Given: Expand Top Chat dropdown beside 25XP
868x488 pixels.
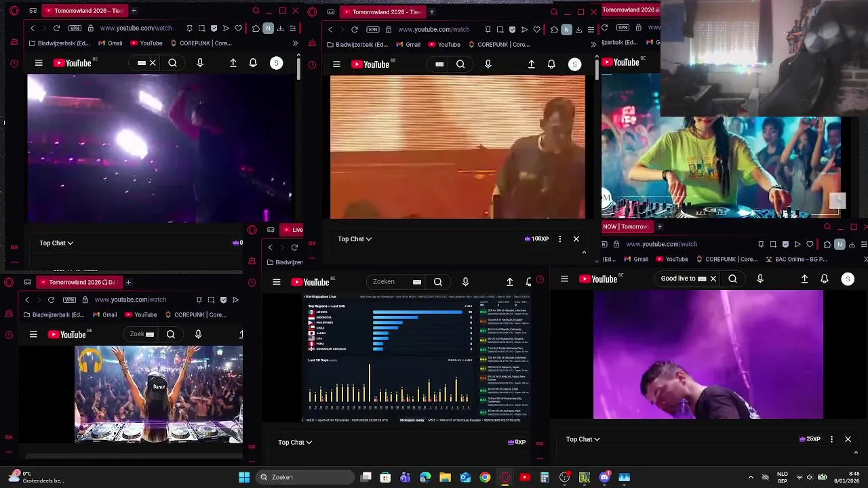Looking at the screenshot, I should [x=583, y=439].
